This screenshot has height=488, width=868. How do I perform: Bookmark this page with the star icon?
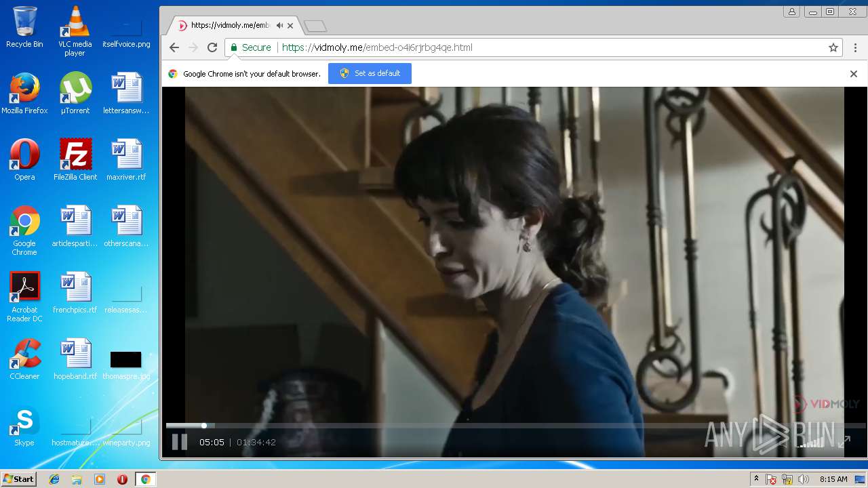pos(833,47)
